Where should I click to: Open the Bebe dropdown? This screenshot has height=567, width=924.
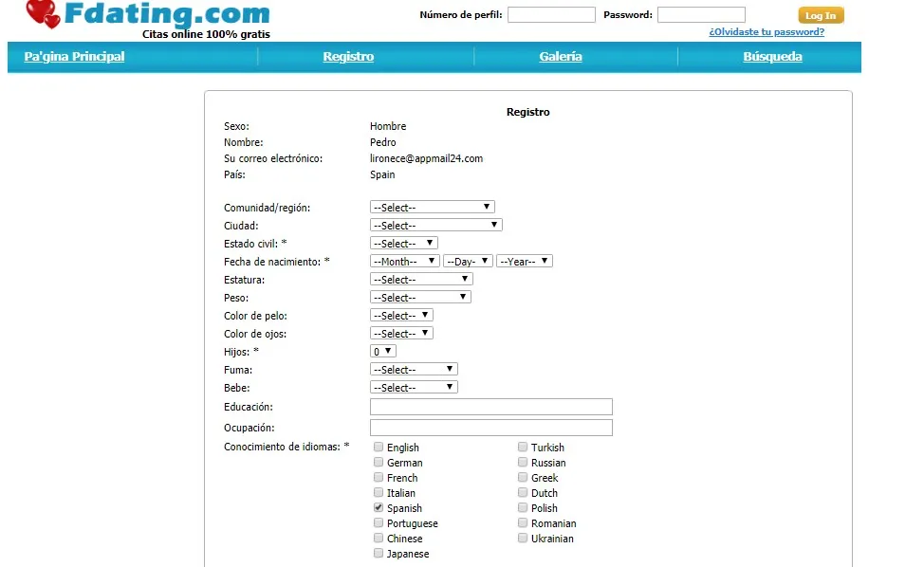coord(414,388)
